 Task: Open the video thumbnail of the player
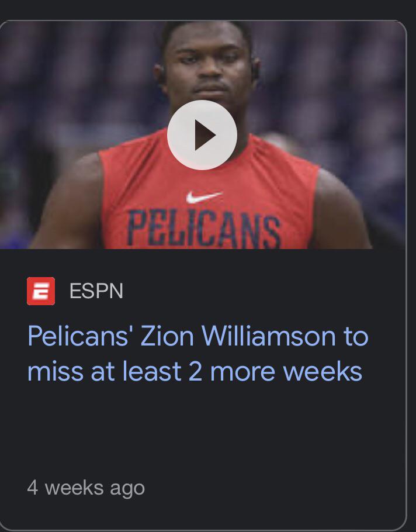coord(203,134)
